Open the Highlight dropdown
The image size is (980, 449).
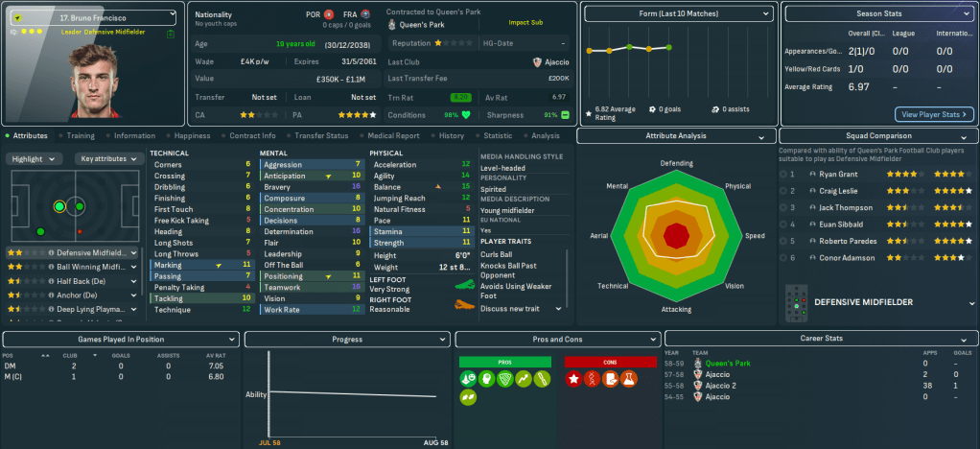click(35, 158)
